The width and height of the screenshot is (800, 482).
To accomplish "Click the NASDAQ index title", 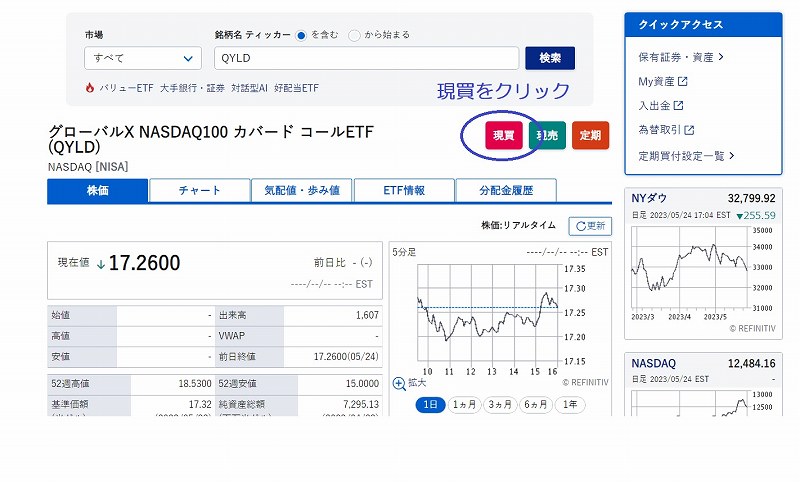I will point(654,364).
